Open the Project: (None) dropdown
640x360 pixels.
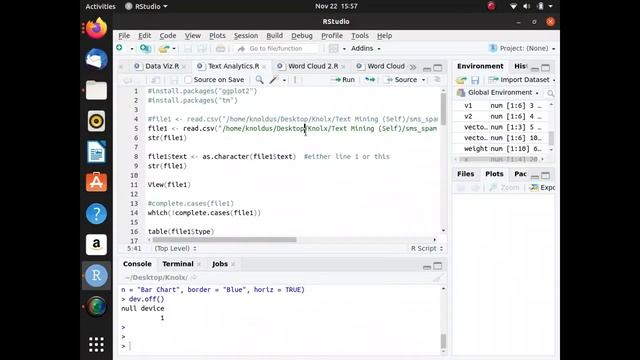(522, 49)
